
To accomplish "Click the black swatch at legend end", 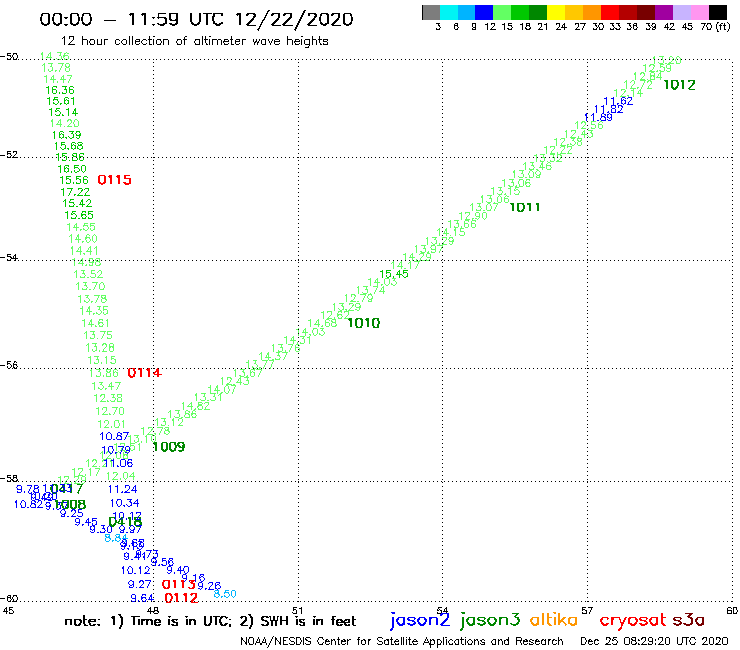I will point(718,12).
